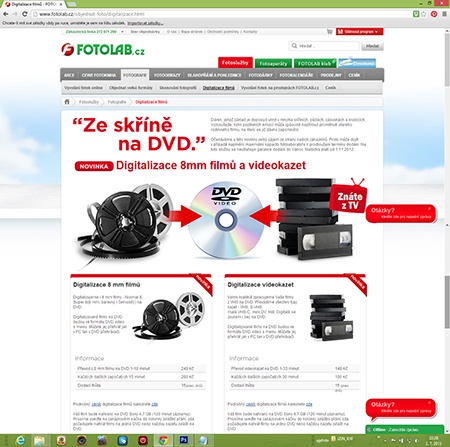Expand the customer line dropdown arrow
The image size is (450, 447).
click(122, 32)
